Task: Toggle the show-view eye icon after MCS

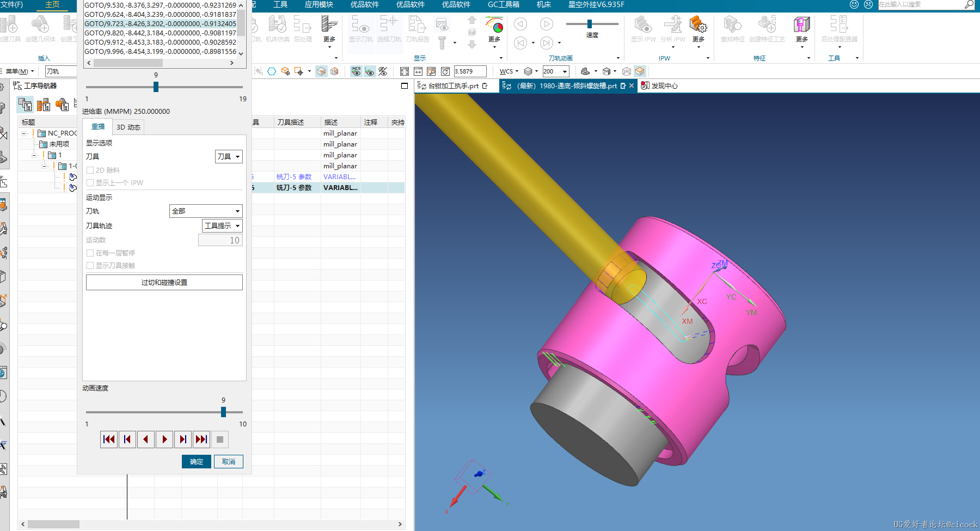Action: (370, 71)
